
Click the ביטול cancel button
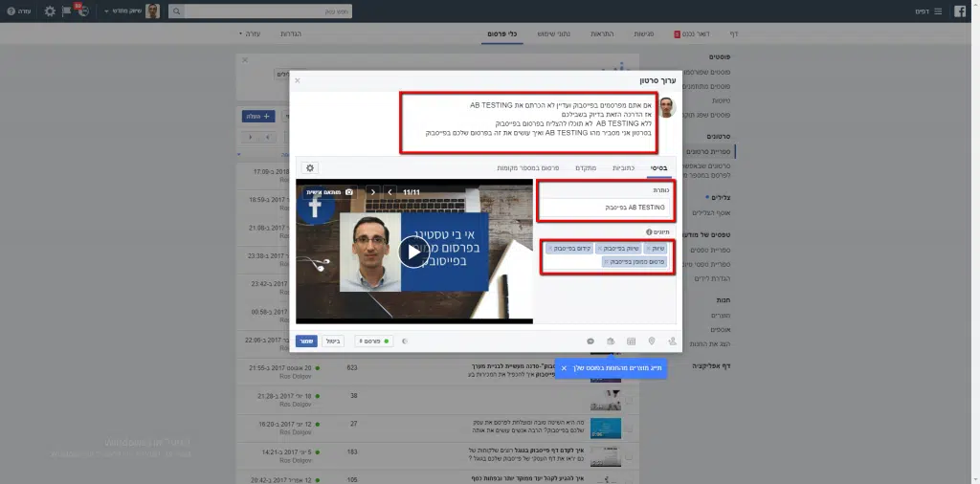coord(333,341)
